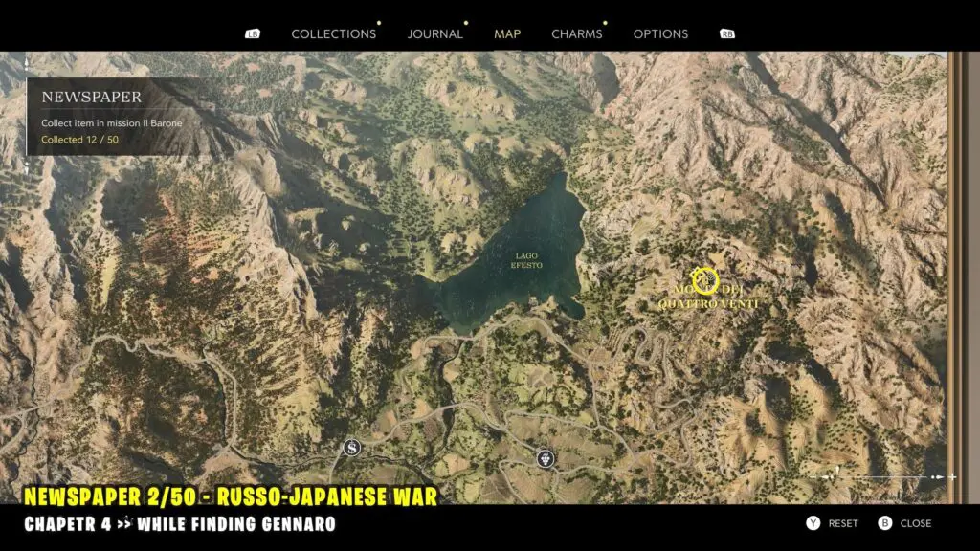Click the map zoom slider track
The height and width of the screenshot is (551, 980).
880,476
